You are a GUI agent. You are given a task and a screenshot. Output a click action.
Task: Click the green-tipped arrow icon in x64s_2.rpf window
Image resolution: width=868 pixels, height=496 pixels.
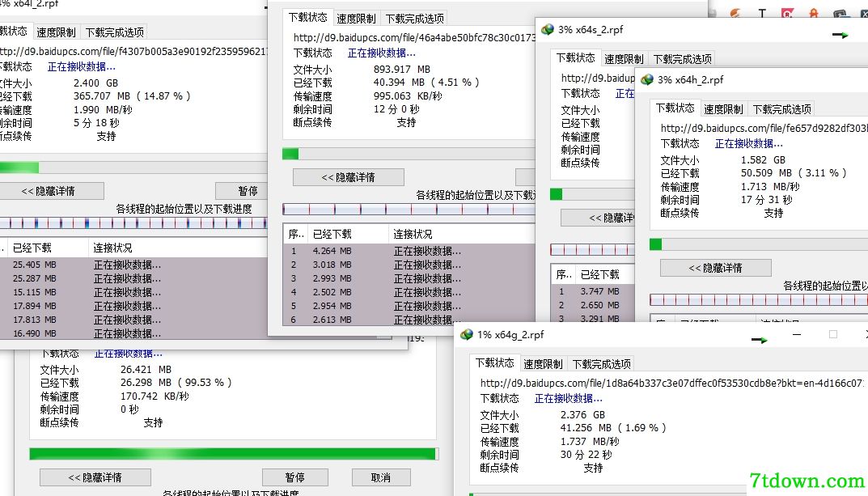pyautogui.click(x=840, y=35)
